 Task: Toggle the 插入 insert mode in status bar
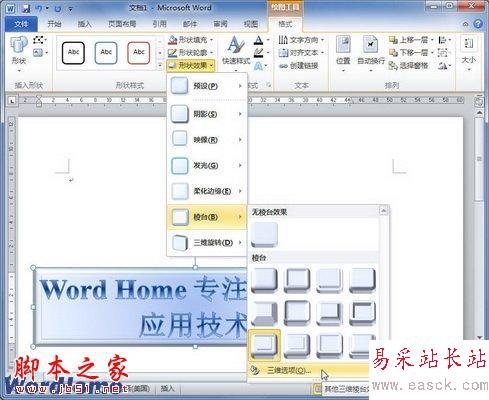point(167,389)
